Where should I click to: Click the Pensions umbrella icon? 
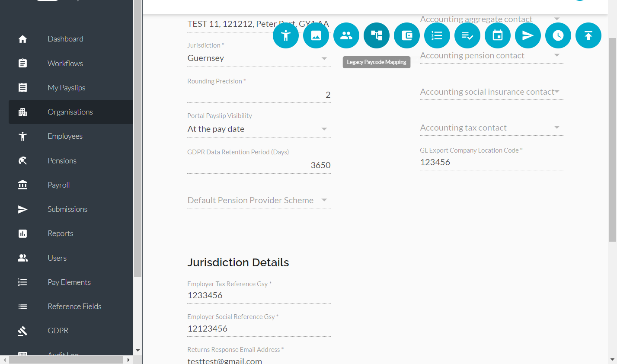[x=23, y=161]
